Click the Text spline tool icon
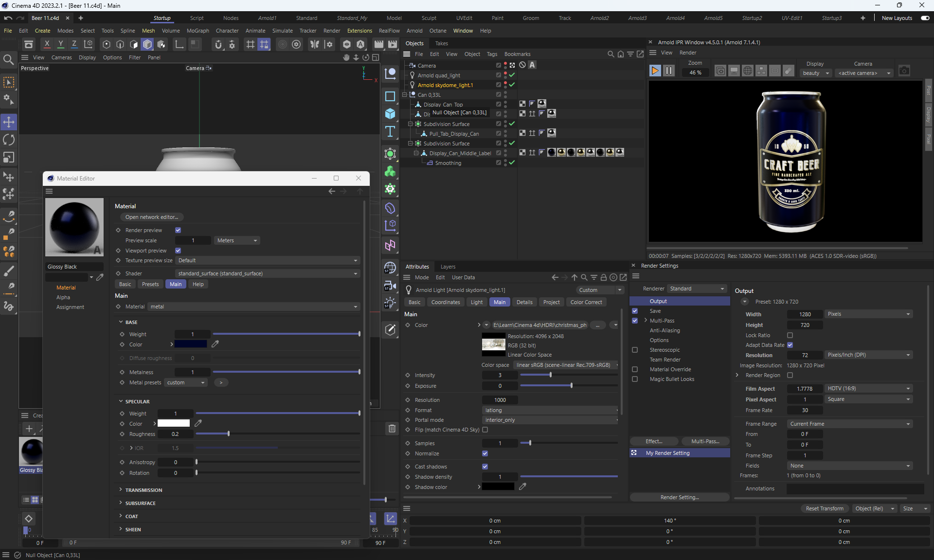The image size is (934, 560). [x=390, y=132]
